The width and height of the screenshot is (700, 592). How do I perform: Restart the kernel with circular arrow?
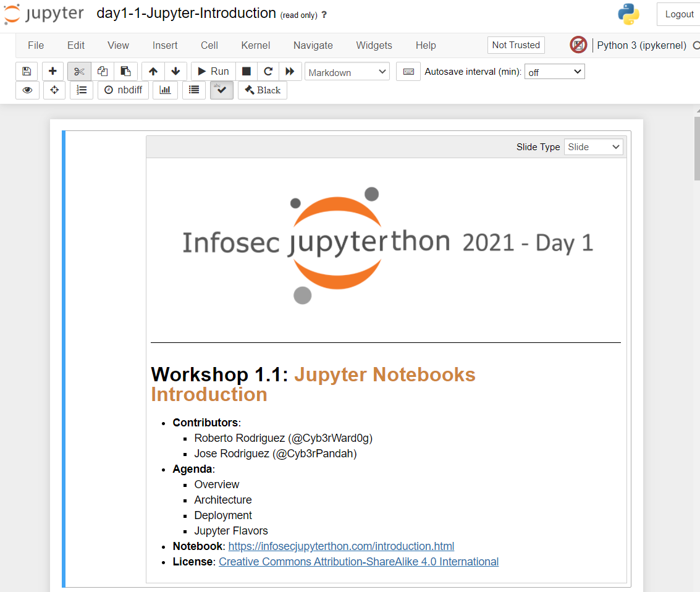[268, 72]
